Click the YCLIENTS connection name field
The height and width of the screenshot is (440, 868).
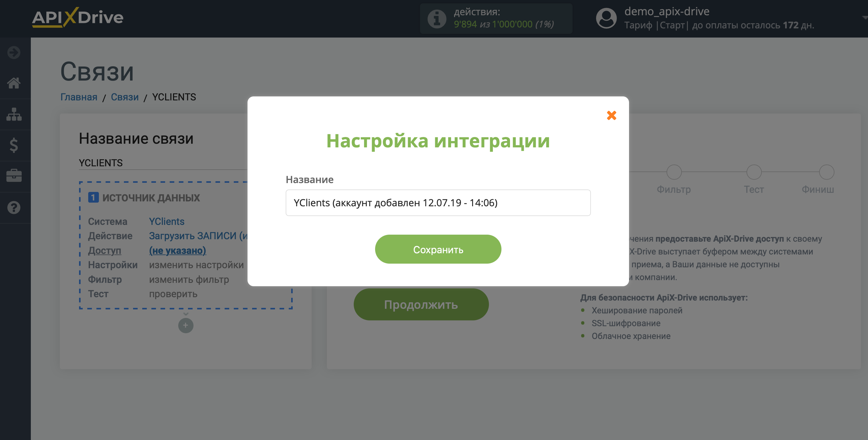coord(163,163)
